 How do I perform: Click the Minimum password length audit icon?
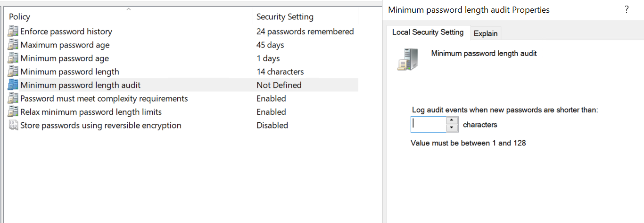13,85
